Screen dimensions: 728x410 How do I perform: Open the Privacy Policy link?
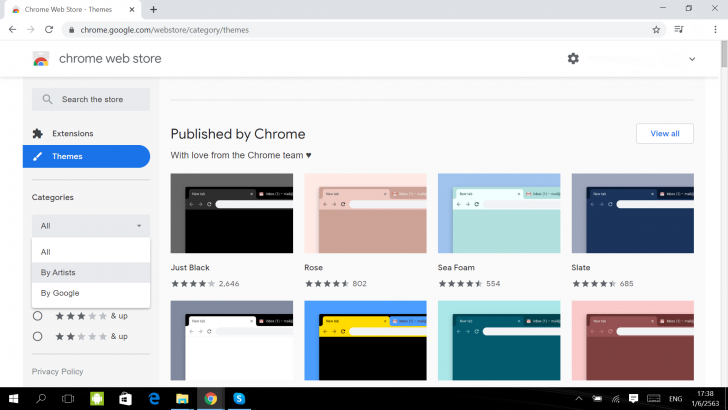click(x=58, y=371)
